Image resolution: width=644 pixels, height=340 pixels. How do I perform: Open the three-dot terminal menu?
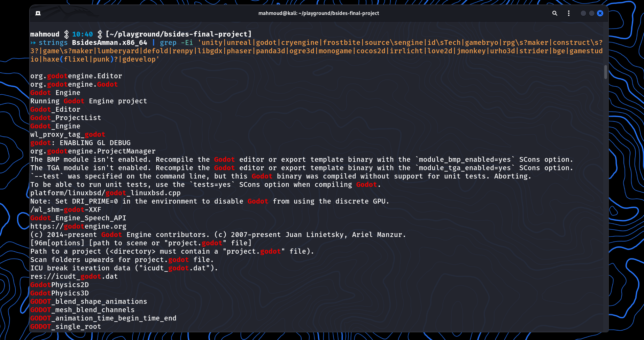pos(569,13)
